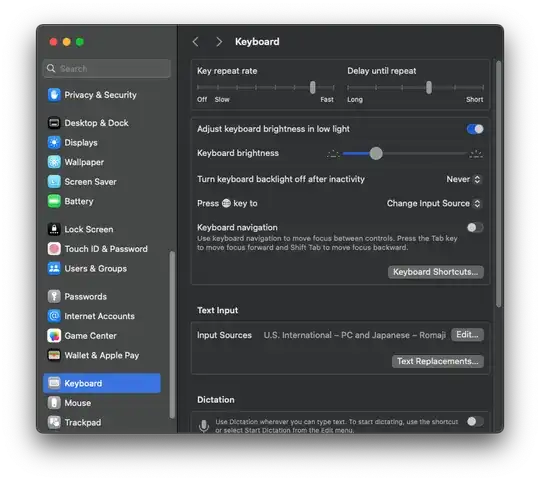Click the Keyboard icon in sidebar
This screenshot has width=540, height=481.
tap(54, 383)
